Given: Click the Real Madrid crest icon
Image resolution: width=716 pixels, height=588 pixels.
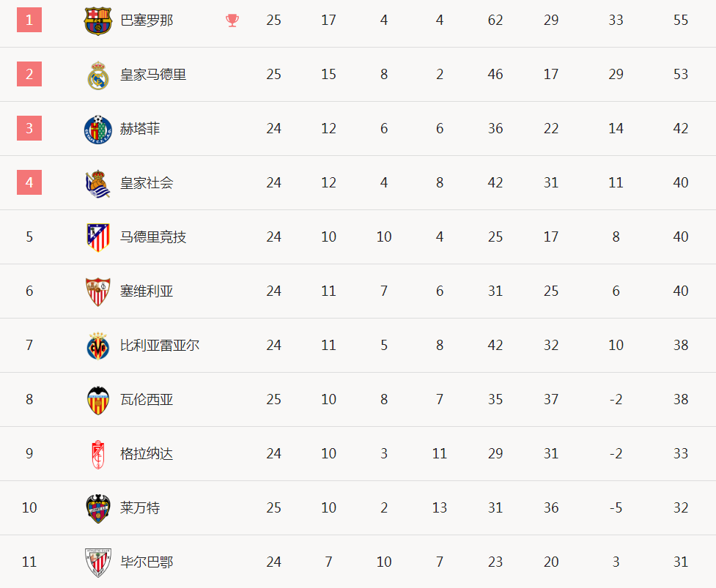Looking at the screenshot, I should [97, 75].
